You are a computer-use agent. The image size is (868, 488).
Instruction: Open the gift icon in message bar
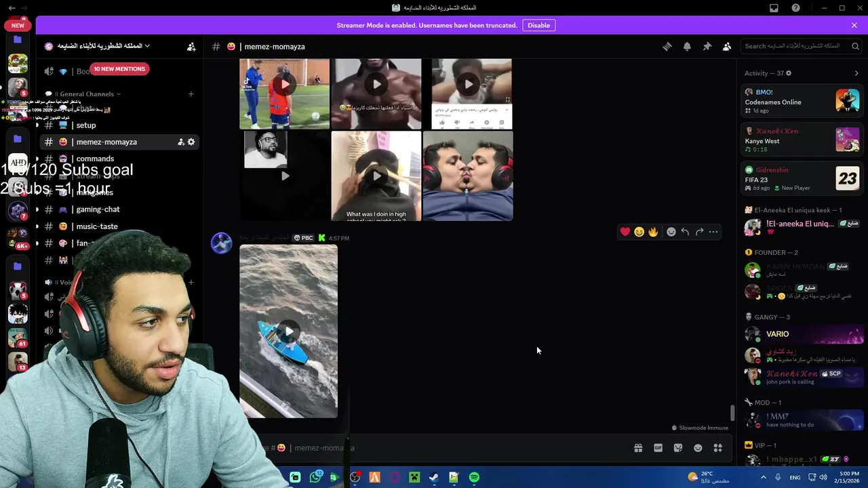(x=638, y=448)
